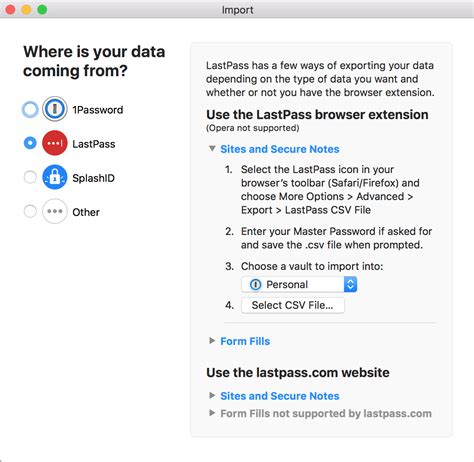
Task: Expand Form Fills not supported triangle
Action: [x=212, y=413]
